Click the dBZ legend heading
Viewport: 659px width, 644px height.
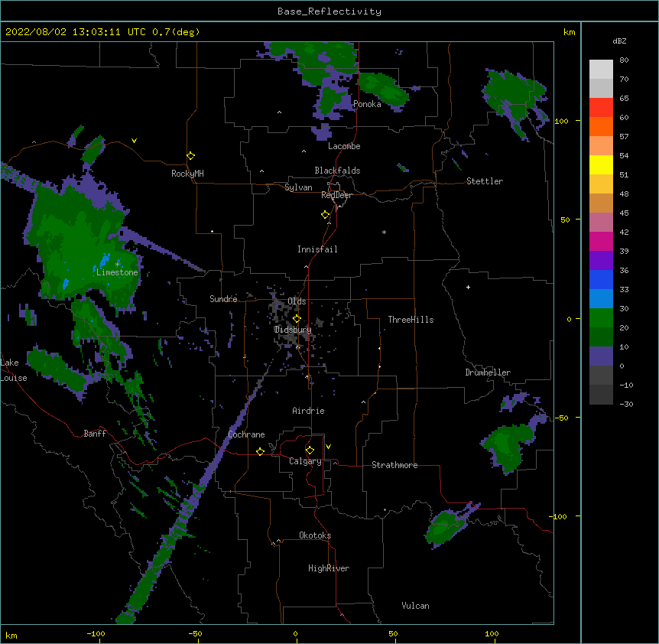coord(619,41)
